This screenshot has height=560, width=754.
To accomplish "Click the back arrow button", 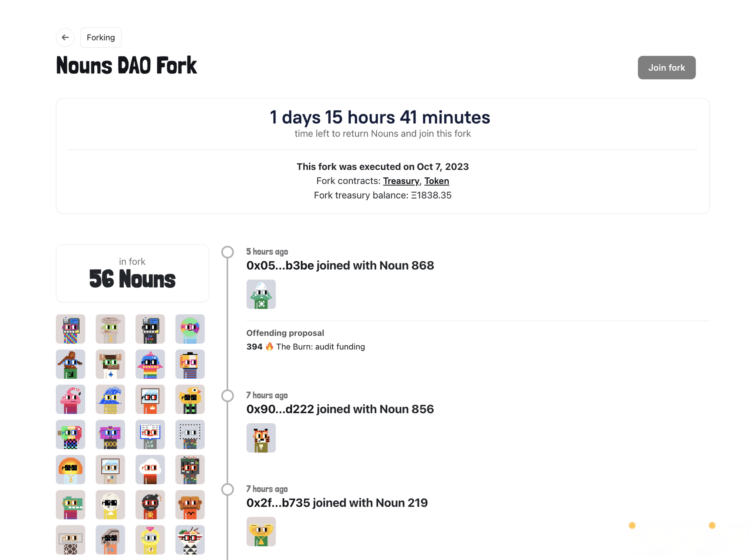I will click(65, 37).
